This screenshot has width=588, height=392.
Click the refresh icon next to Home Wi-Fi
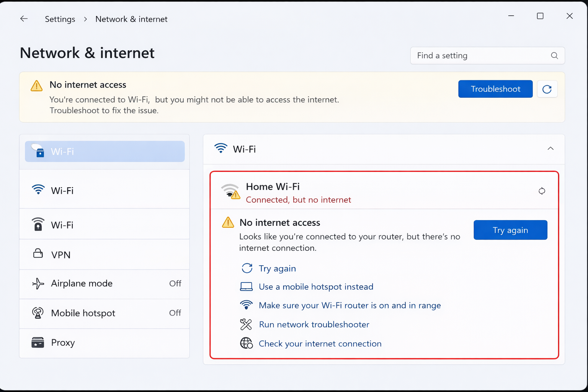tap(542, 191)
